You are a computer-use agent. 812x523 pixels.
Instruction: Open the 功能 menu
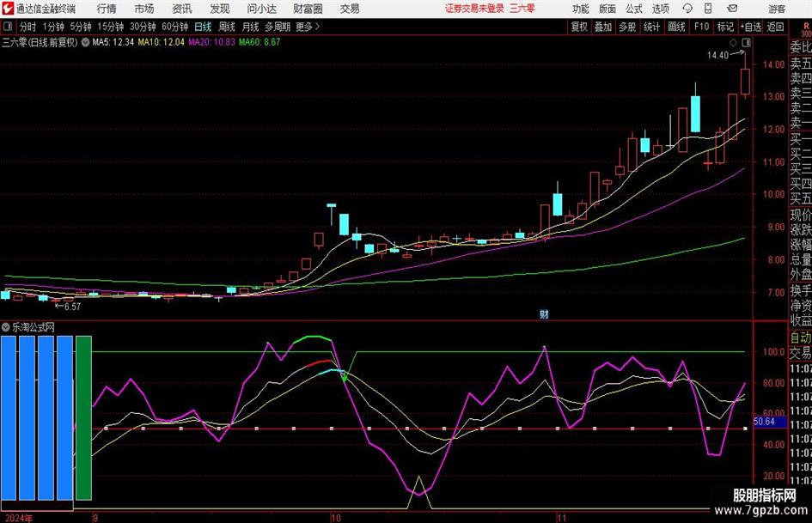[581, 9]
